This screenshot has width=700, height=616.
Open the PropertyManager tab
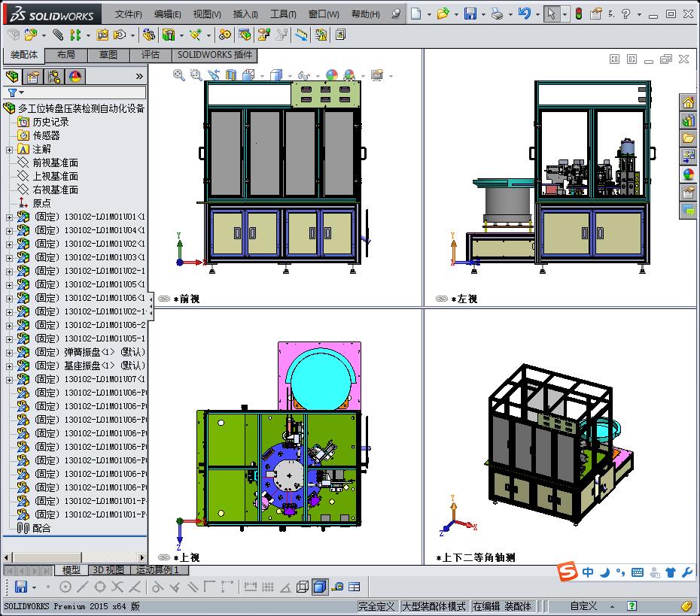[x=32, y=77]
